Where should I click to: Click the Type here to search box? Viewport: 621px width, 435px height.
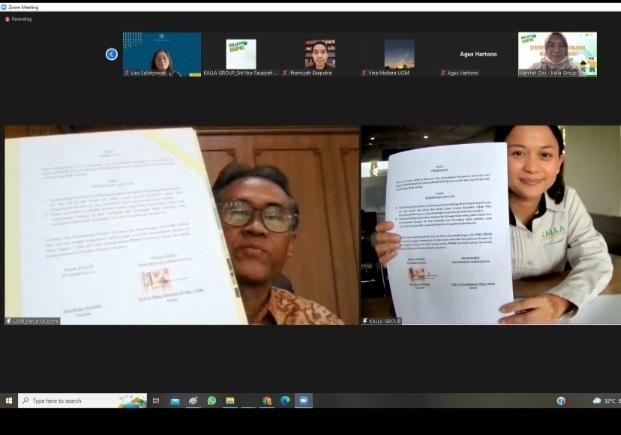coord(82,401)
